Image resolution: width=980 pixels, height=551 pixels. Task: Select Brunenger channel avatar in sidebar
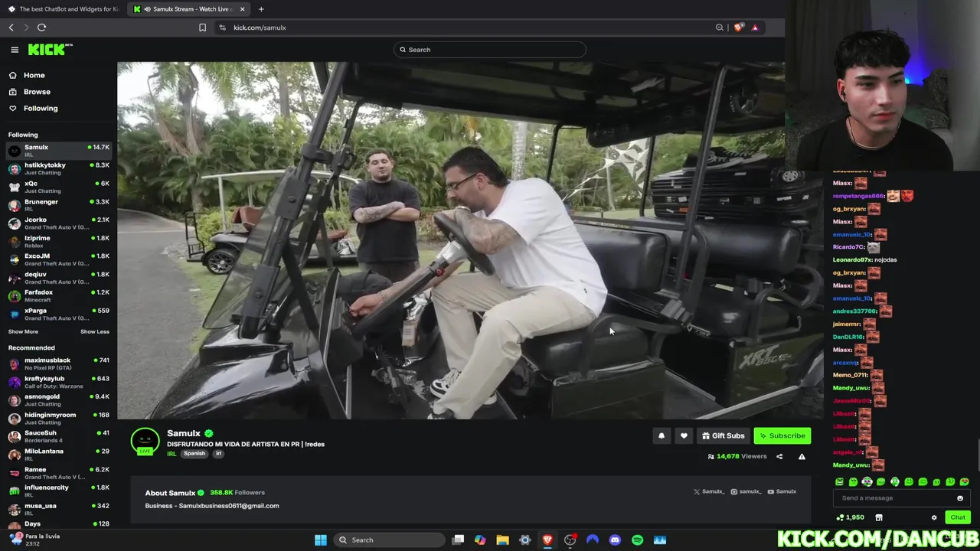[15, 205]
